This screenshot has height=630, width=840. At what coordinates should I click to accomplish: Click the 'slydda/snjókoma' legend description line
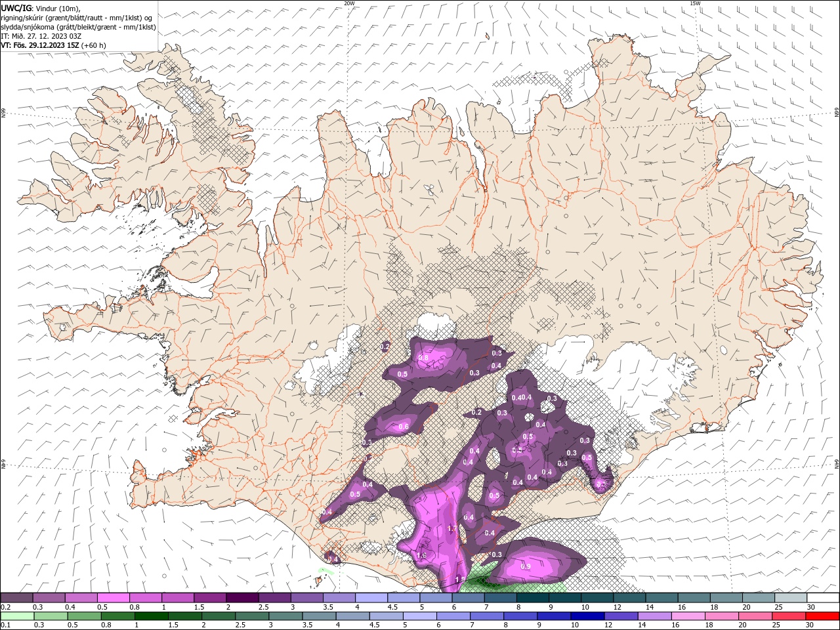[79, 27]
